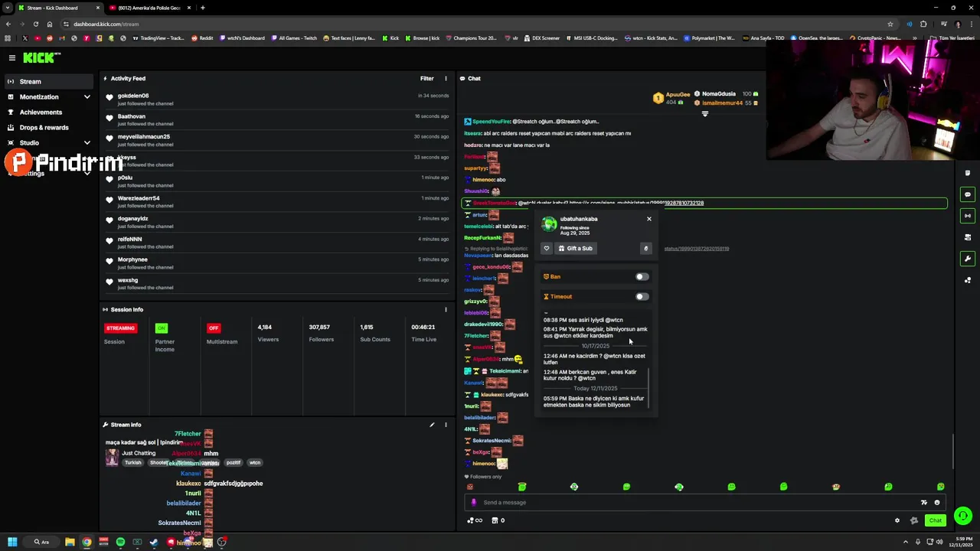980x551 pixels.
Task: Open a new browser tab
Action: (x=202, y=8)
